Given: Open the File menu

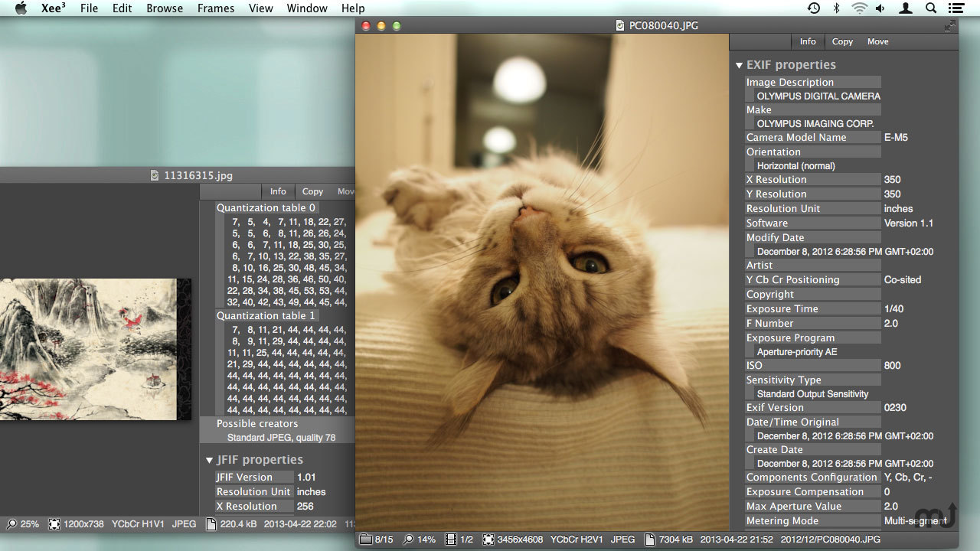Looking at the screenshot, I should click(x=89, y=8).
